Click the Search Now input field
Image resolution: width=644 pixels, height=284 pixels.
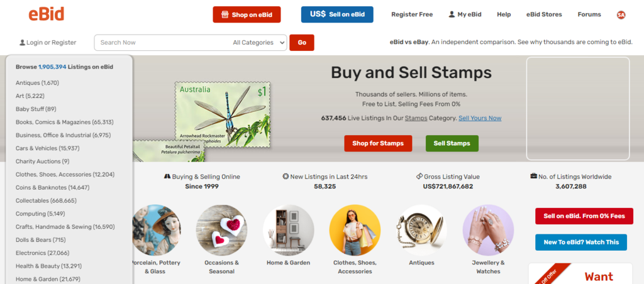(160, 43)
